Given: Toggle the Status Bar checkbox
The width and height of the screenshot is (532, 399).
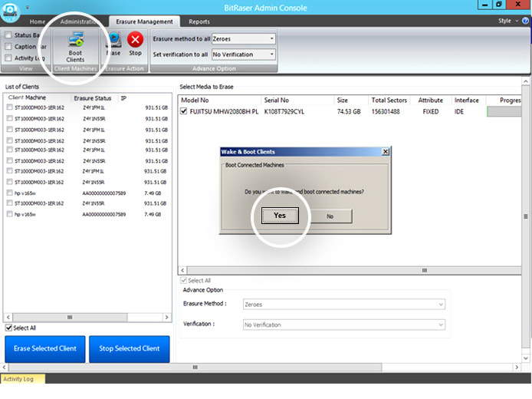Looking at the screenshot, I should pyautogui.click(x=8, y=35).
